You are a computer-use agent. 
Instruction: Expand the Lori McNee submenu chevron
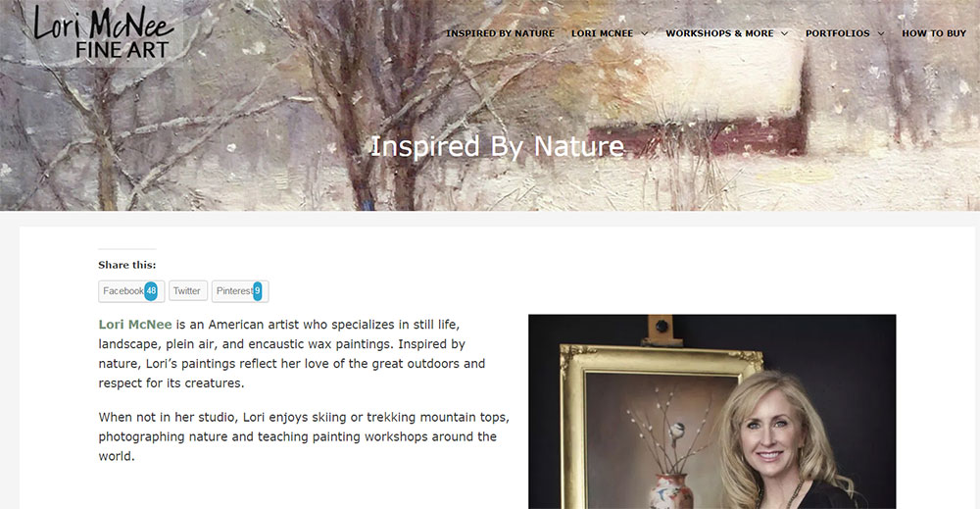click(645, 33)
